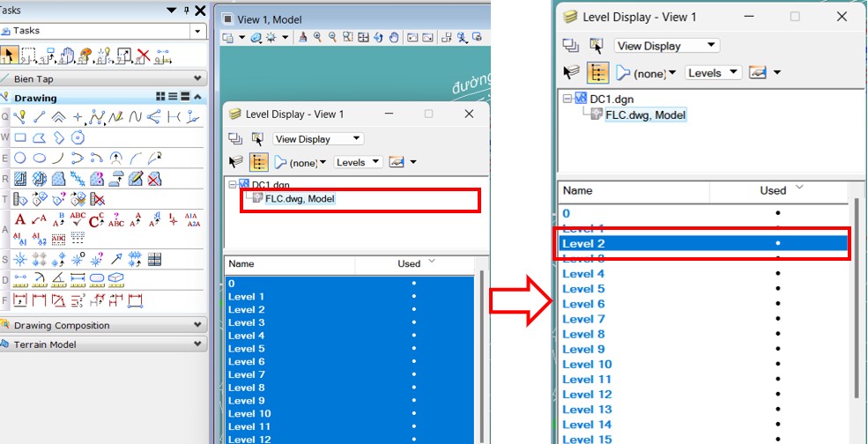
Task: Open the View Display dropdown in right dialog
Action: 667,46
